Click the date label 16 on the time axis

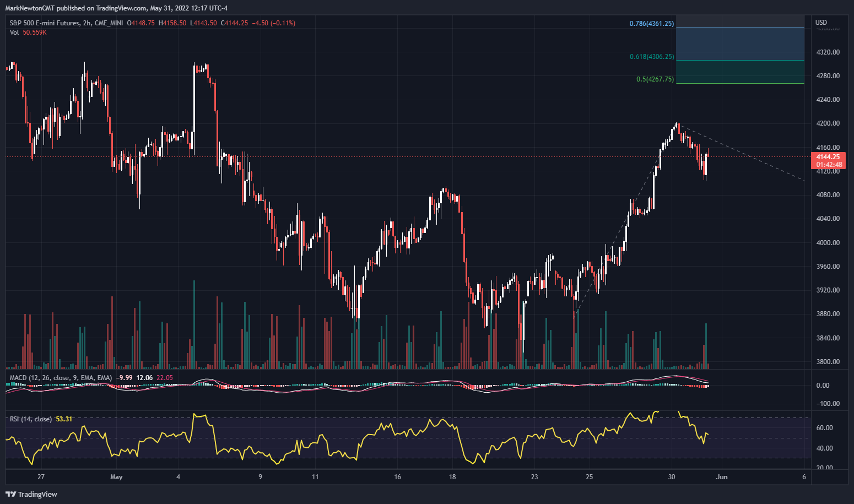point(397,477)
